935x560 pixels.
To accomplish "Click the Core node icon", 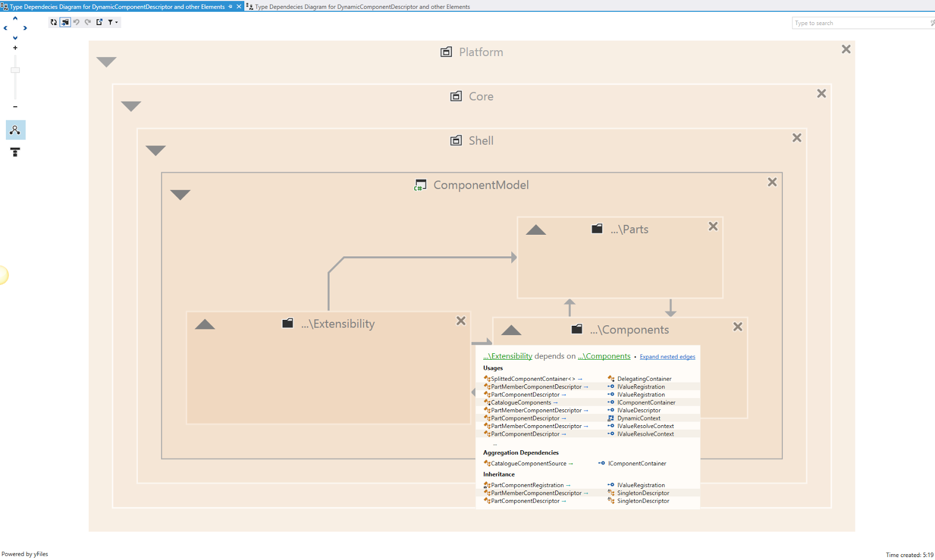I will pos(456,96).
